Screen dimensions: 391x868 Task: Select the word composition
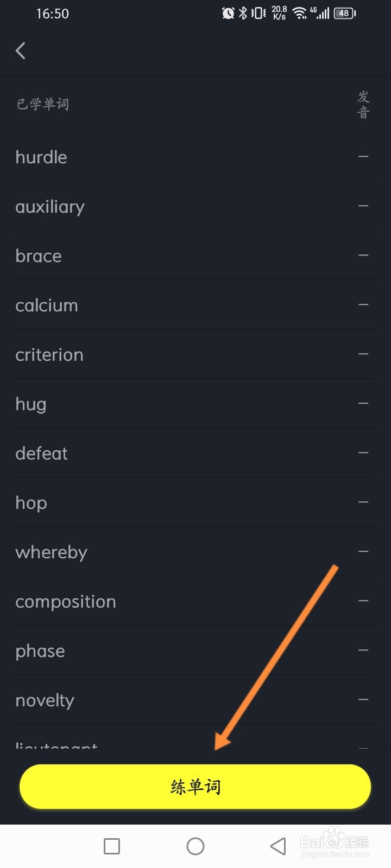[x=66, y=602]
